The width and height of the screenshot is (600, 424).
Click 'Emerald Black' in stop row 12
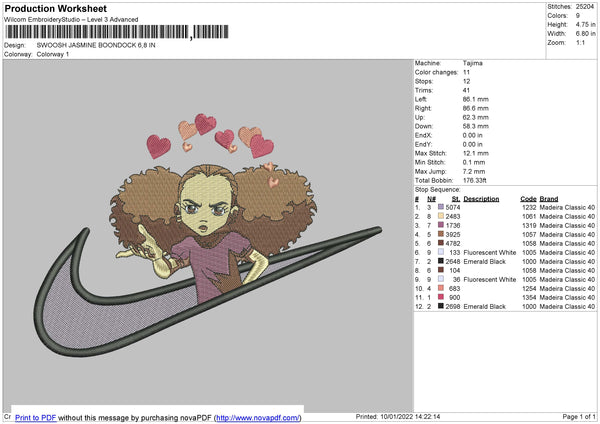tap(484, 307)
